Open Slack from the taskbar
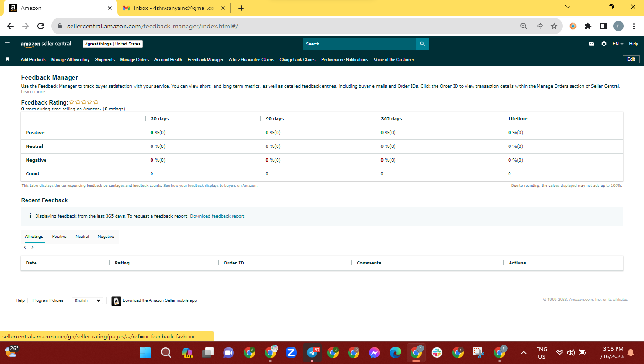This screenshot has width=644, height=364. 437,353
